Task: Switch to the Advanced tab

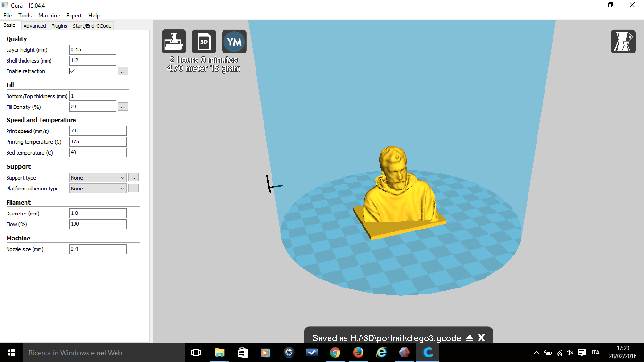Action: click(x=34, y=25)
